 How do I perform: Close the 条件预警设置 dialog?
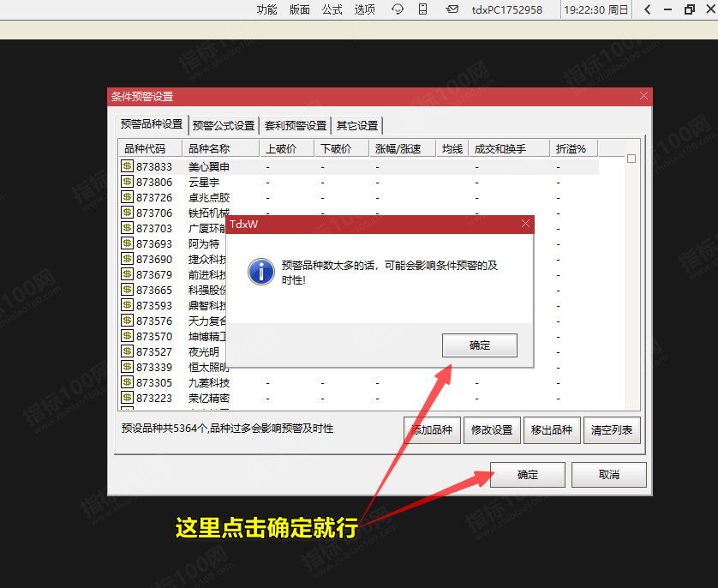[643, 96]
